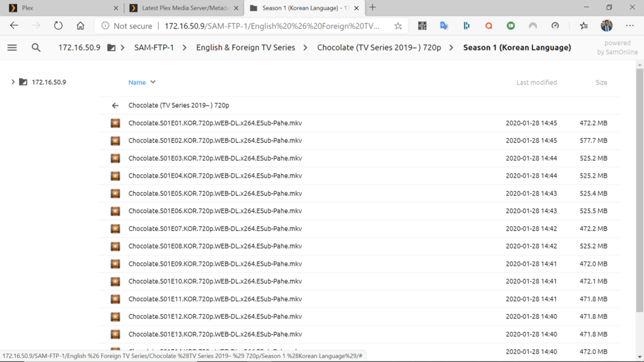The height and width of the screenshot is (362, 644).
Task: Click the video icon for Chocolate.S01E05
Action: pos(115,193)
